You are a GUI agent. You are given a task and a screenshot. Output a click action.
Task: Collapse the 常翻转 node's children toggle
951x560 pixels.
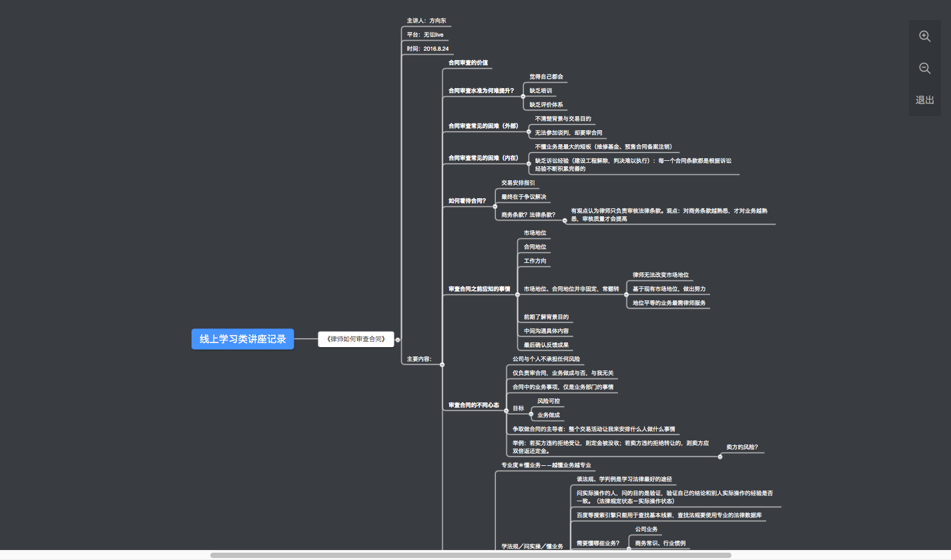point(626,294)
